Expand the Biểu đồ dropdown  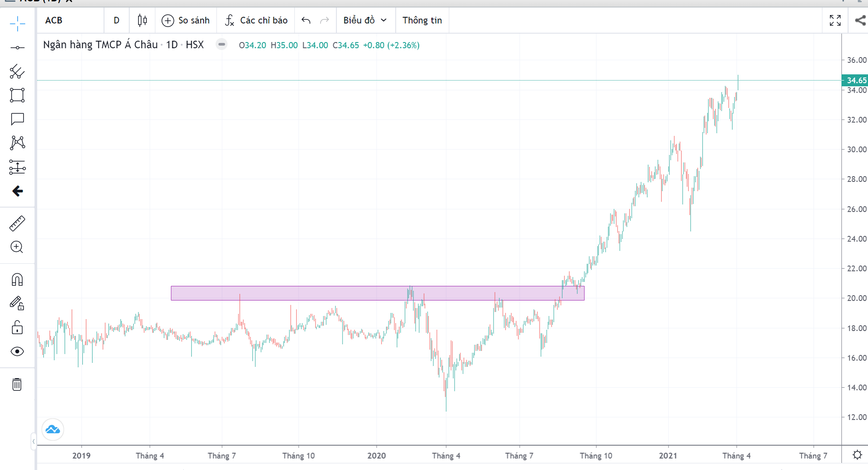coord(365,20)
